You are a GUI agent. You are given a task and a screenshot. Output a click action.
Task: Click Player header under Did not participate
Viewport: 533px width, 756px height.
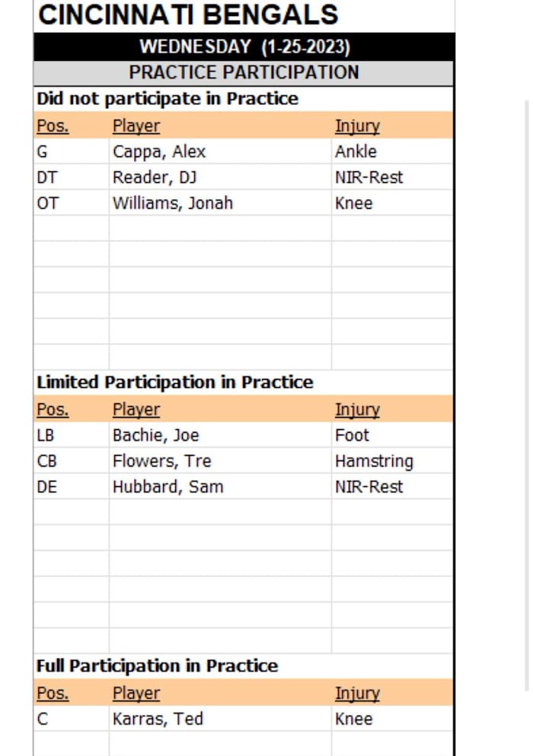click(136, 126)
